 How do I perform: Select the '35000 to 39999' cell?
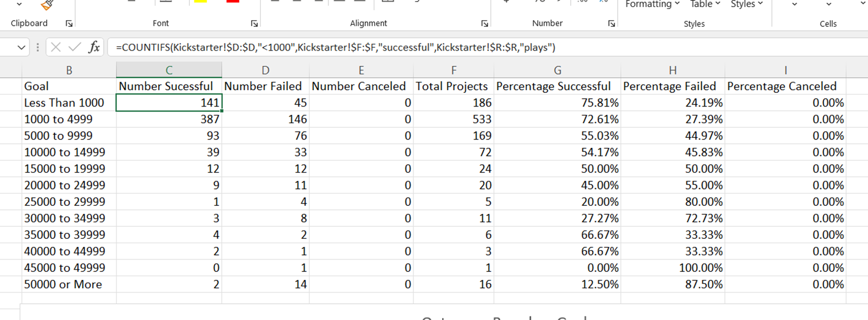(x=69, y=235)
